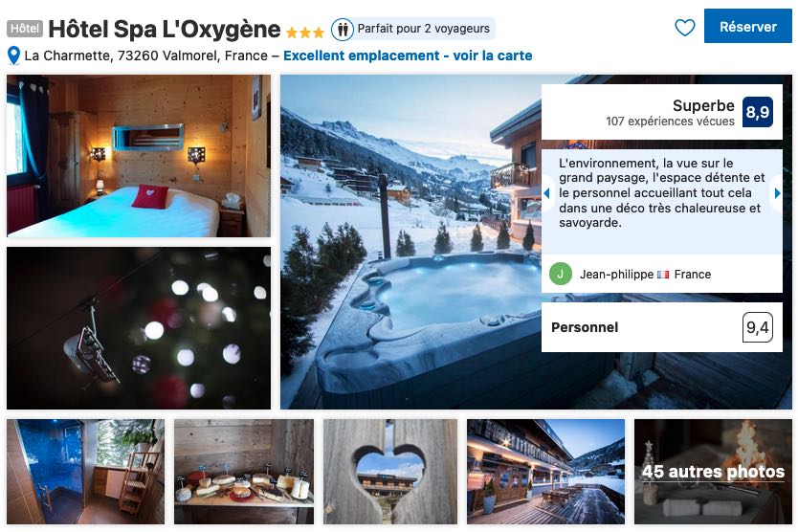Open Excellent emplacement - voir la carte link
The width and height of the screenshot is (798, 532).
408,55
